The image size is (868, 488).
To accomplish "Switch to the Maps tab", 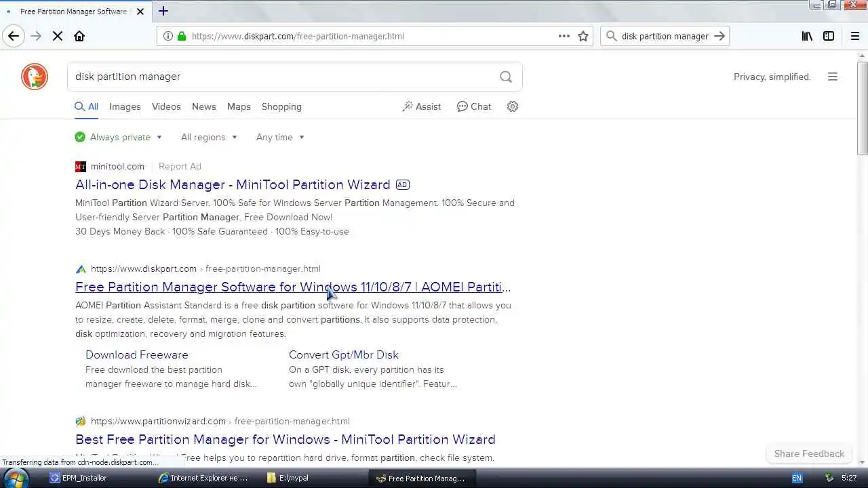I will pos(239,106).
